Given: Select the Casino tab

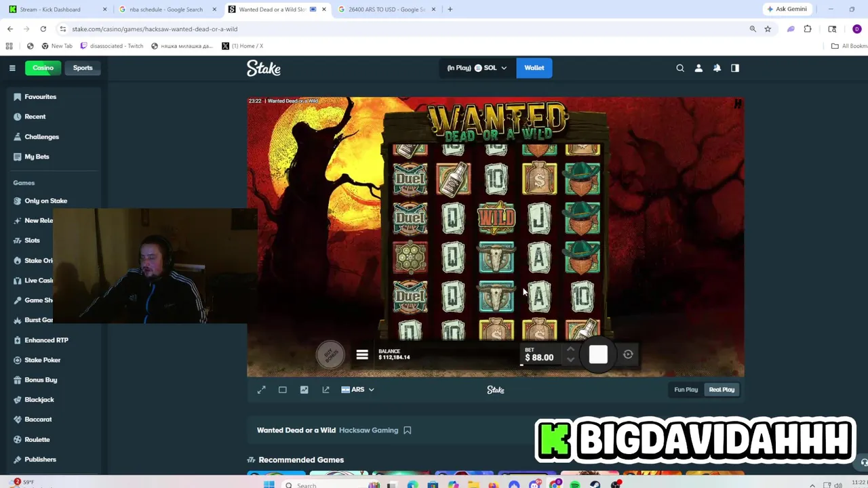Looking at the screenshot, I should click(x=43, y=68).
